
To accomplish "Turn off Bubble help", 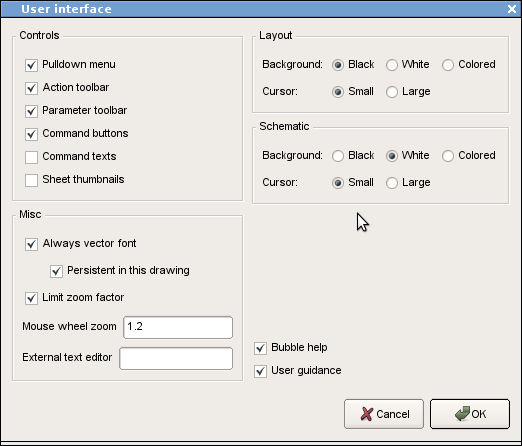I will [x=260, y=348].
